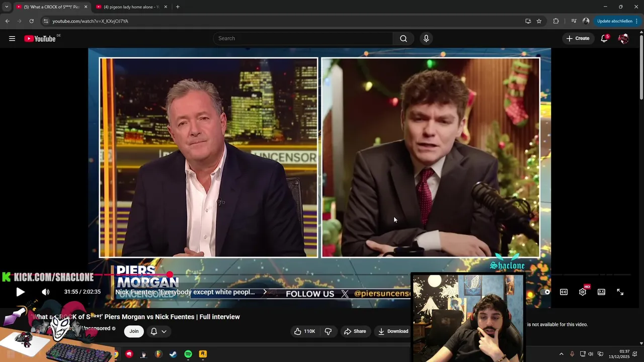
Task: Show hidden system tray icons
Action: (x=561, y=354)
